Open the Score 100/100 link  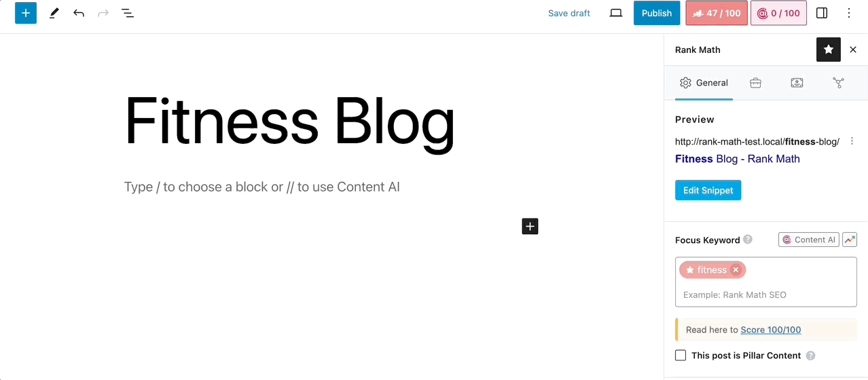click(770, 330)
